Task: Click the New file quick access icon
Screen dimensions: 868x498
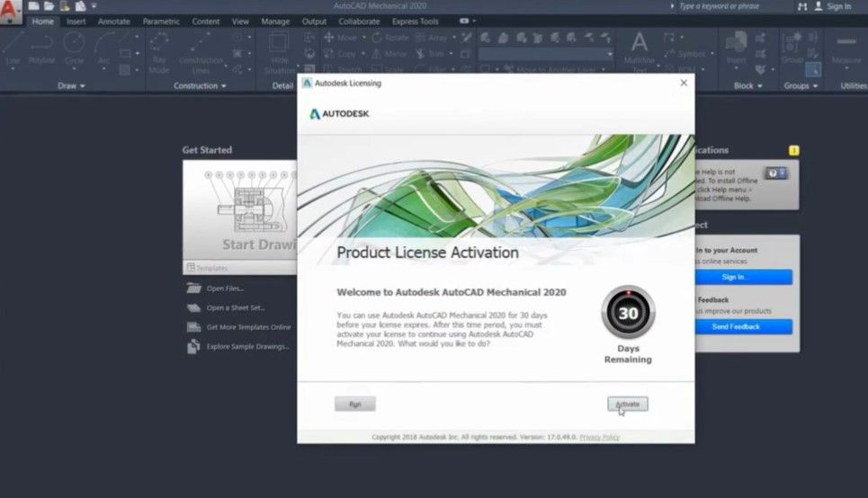Action: 34,6
